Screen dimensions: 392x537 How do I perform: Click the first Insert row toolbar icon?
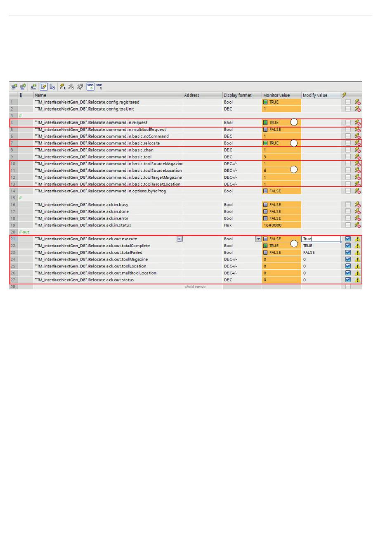[x=14, y=87]
